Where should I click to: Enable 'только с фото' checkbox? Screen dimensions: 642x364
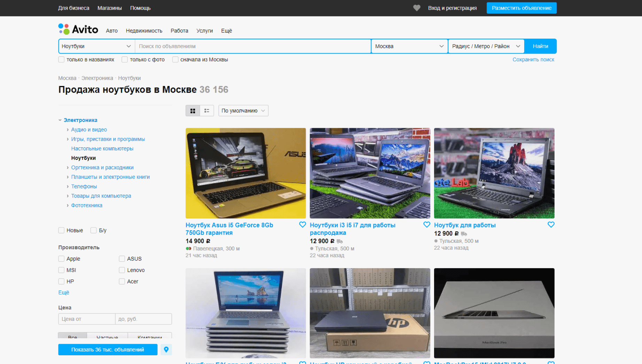[x=125, y=60]
